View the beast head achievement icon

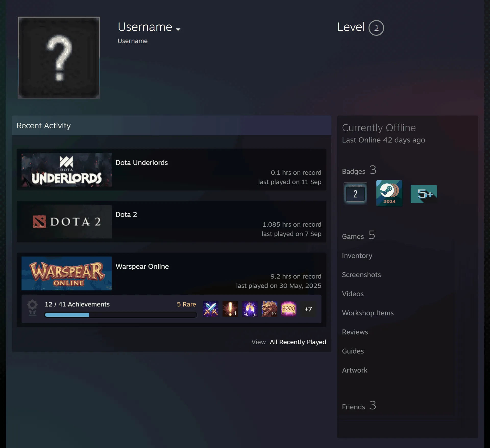(x=269, y=309)
